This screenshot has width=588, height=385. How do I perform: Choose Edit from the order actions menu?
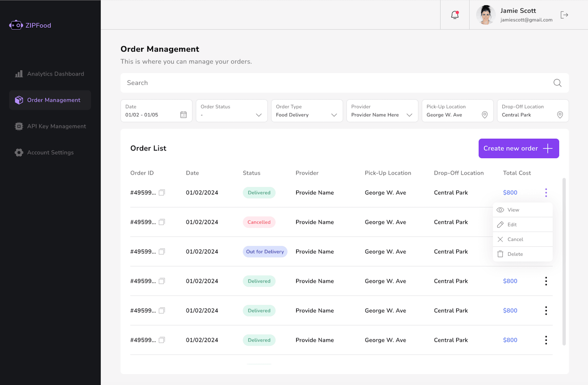tap(512, 224)
